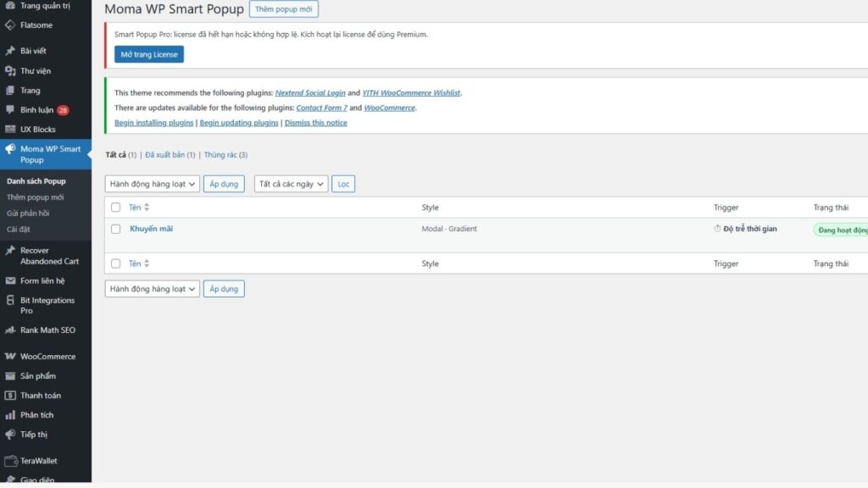
Task: Open Gửi phản hồi submenu item
Action: coord(28,213)
